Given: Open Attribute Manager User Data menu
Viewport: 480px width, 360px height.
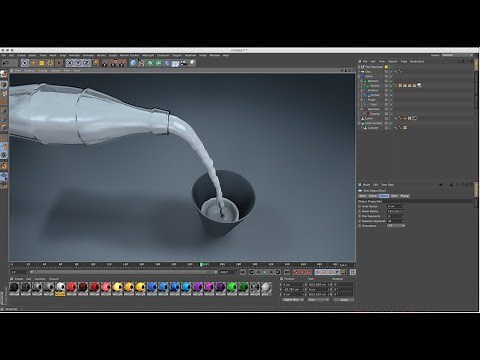Looking at the screenshot, I should point(388,185).
